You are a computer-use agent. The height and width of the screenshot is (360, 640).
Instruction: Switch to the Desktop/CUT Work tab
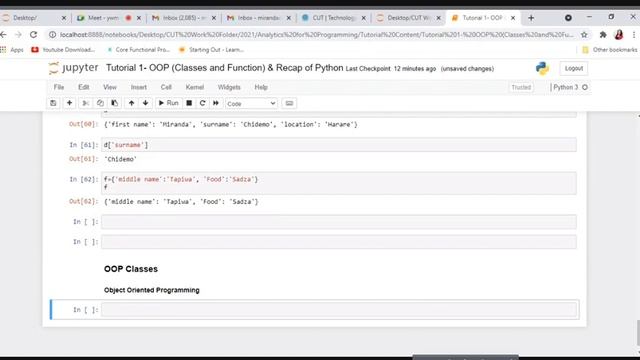[407, 18]
